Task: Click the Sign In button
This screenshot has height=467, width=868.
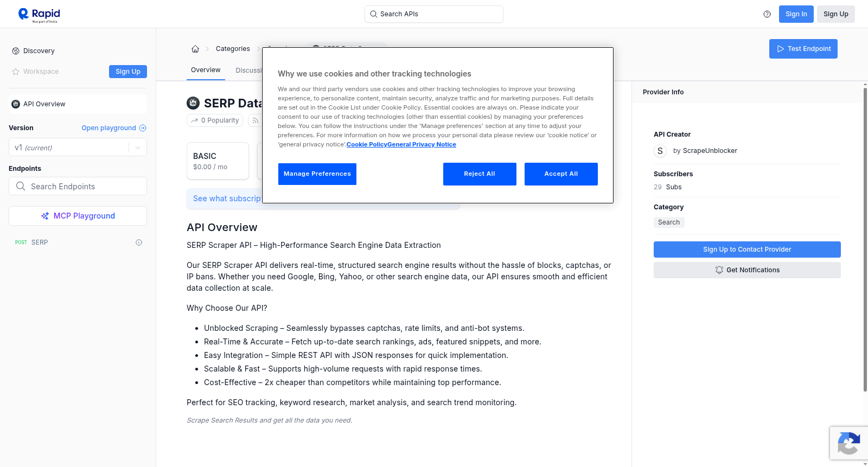Action: pyautogui.click(x=796, y=14)
